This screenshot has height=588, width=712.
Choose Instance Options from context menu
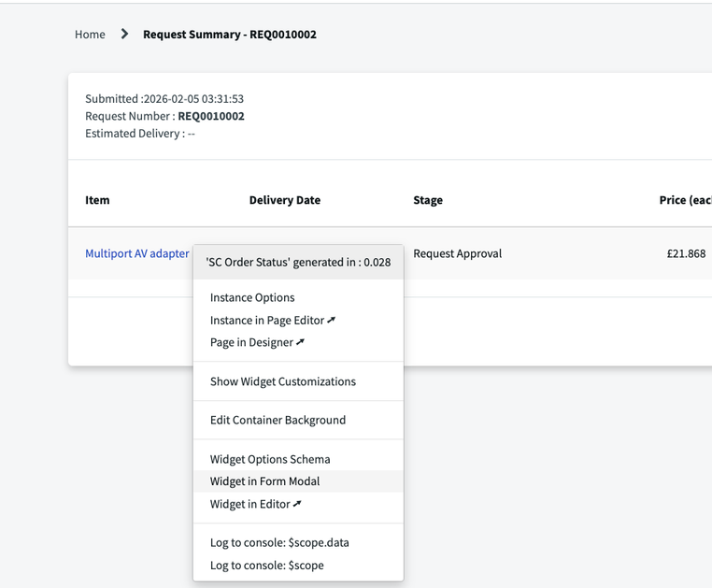click(x=252, y=297)
